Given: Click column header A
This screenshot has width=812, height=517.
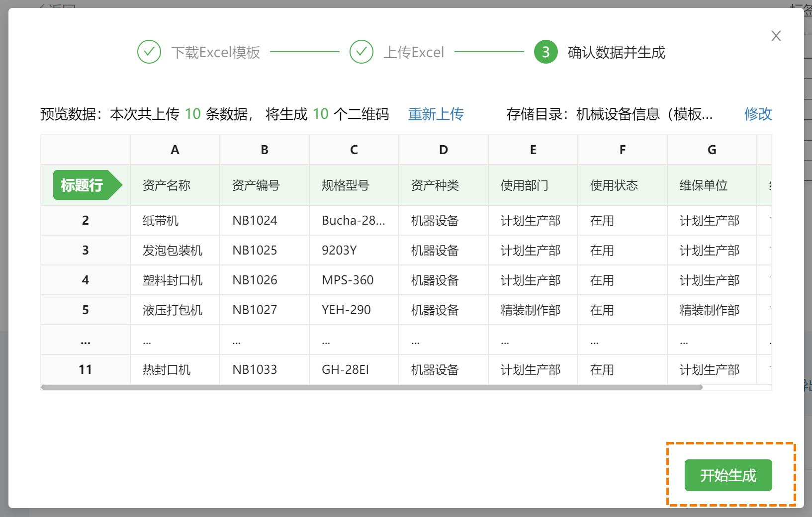Looking at the screenshot, I should click(175, 150).
